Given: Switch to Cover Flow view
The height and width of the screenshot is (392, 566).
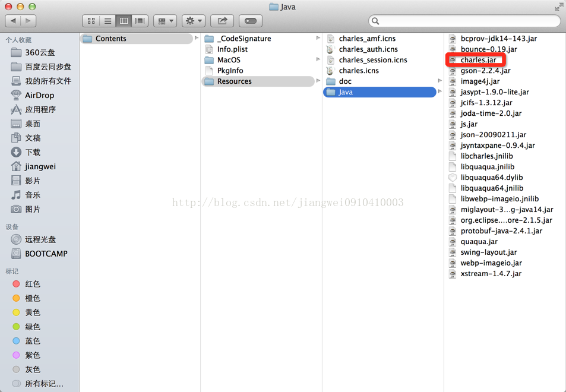Looking at the screenshot, I should click(140, 21).
